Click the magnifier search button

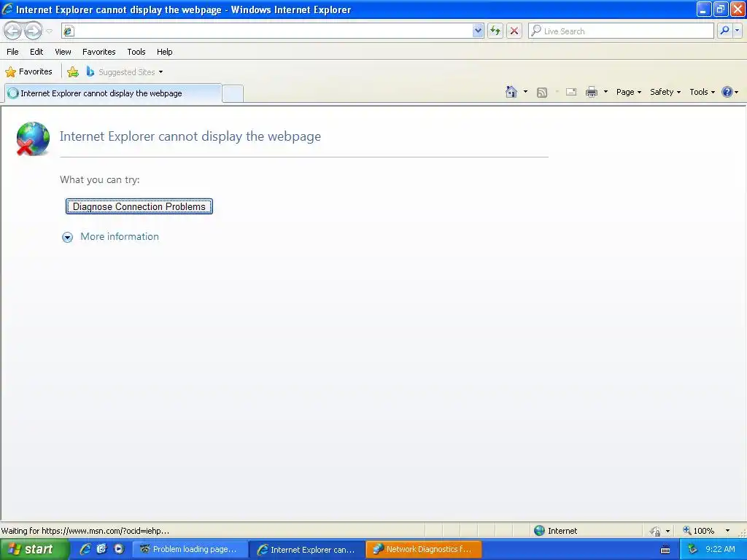724,31
